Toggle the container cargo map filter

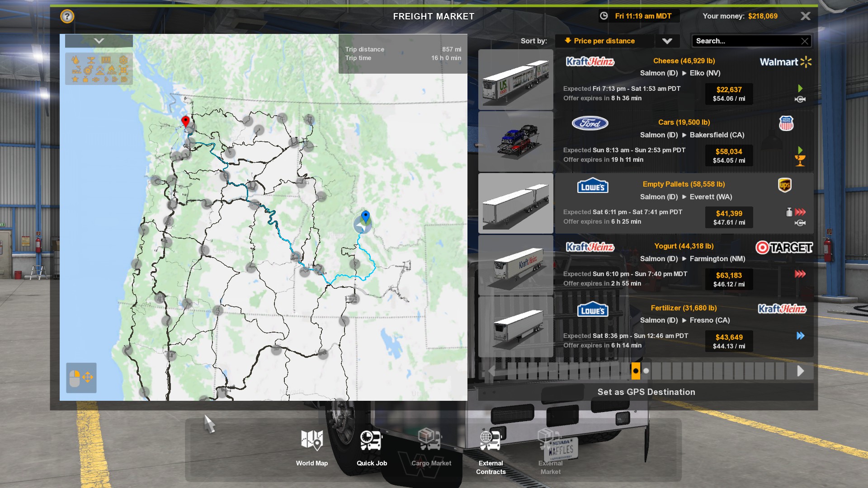coord(106,60)
